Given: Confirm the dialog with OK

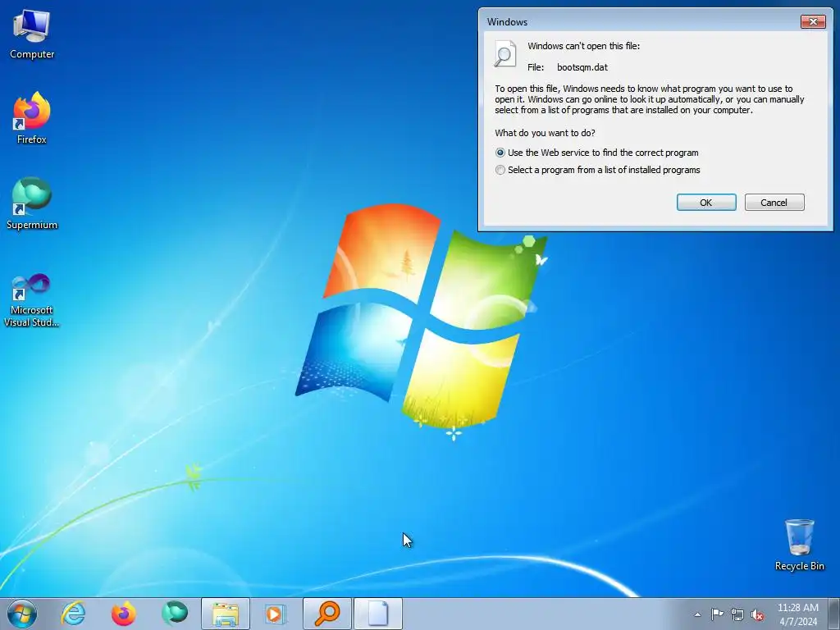Looking at the screenshot, I should coord(706,203).
